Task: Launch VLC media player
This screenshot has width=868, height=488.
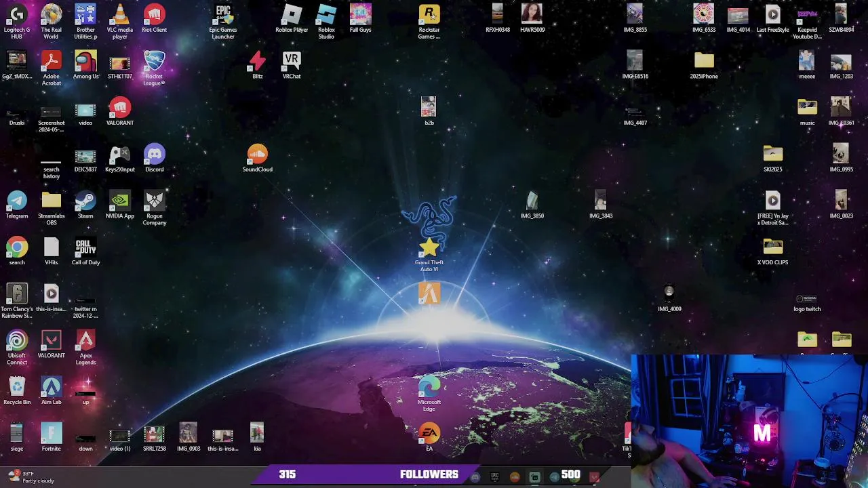Action: [120, 22]
